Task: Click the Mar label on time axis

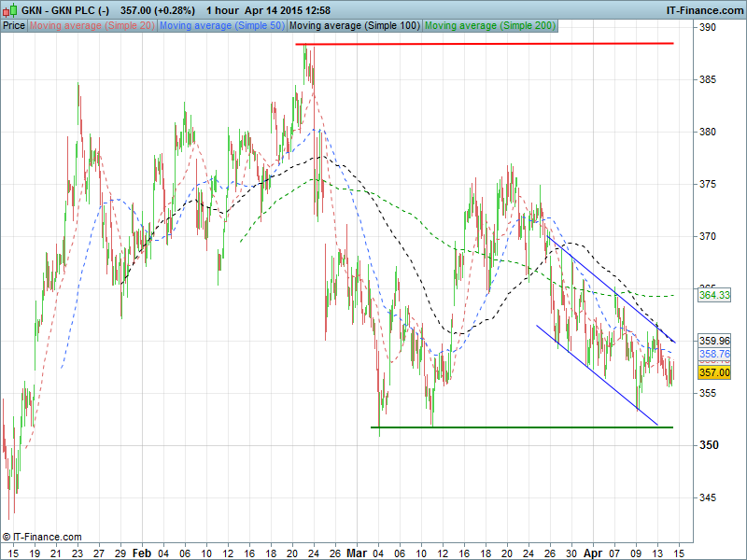Action: click(x=356, y=553)
